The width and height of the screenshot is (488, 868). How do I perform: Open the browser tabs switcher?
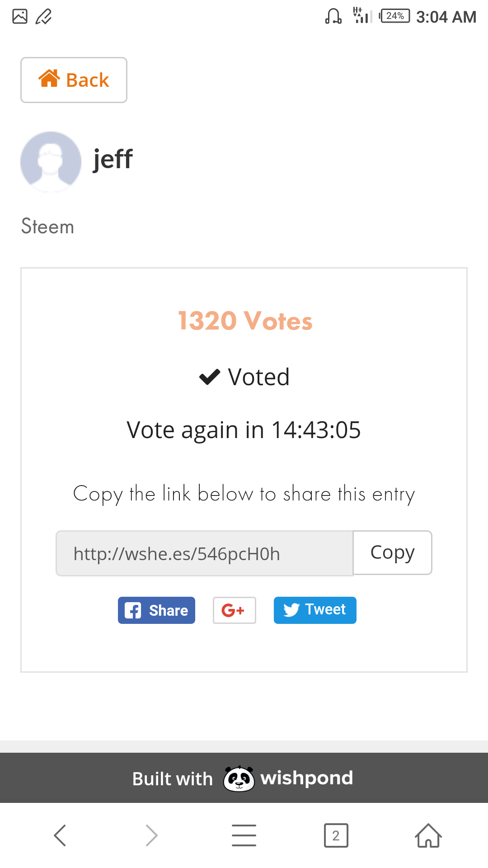pyautogui.click(x=336, y=835)
